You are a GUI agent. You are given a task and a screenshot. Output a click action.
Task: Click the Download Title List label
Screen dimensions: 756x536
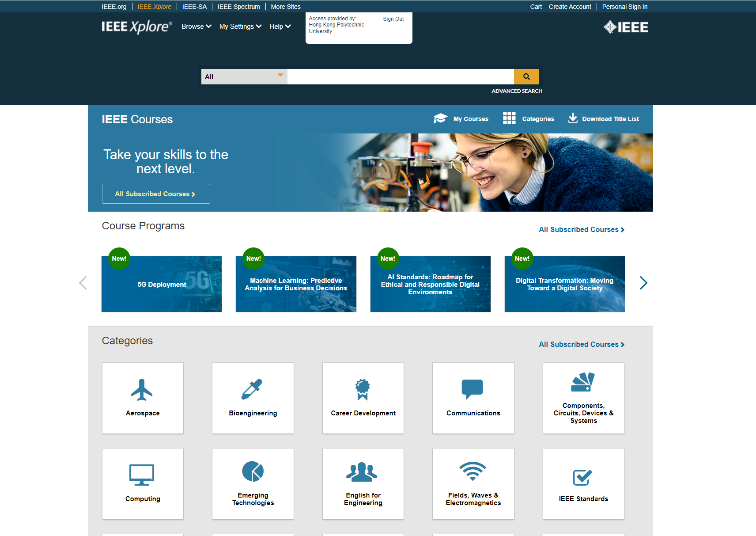(x=610, y=119)
